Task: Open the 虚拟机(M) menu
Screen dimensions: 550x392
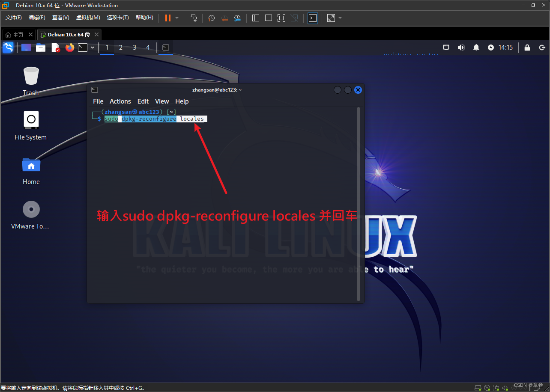Action: [88, 18]
